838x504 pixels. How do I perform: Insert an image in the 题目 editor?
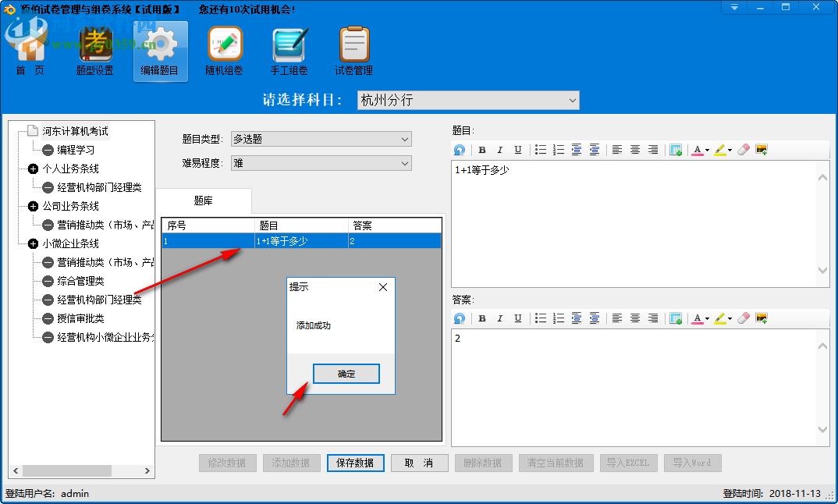(761, 149)
